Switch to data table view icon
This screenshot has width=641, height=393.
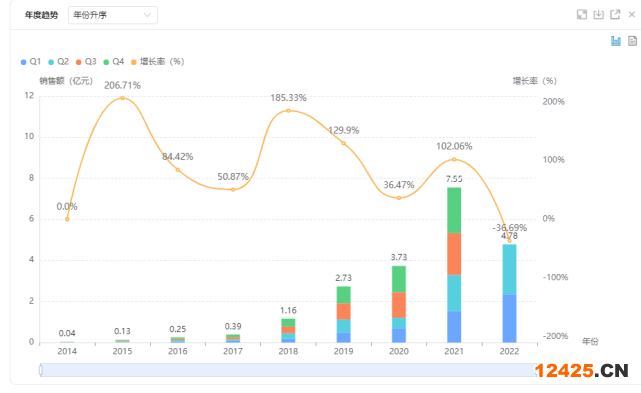[632, 41]
